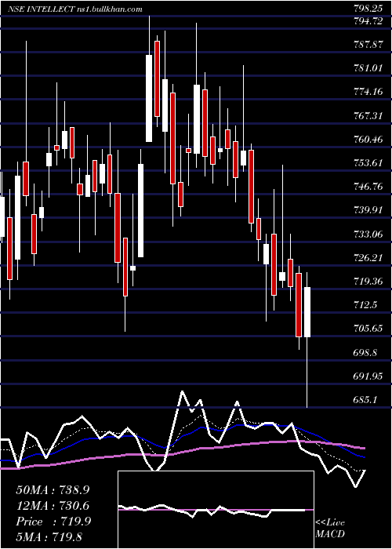Click the 739.91 price level label
The height and width of the screenshot is (549, 392).
coord(368,210)
